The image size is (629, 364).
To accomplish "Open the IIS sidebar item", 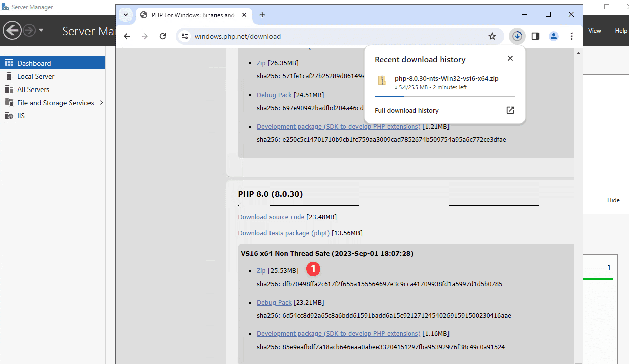I will [21, 116].
